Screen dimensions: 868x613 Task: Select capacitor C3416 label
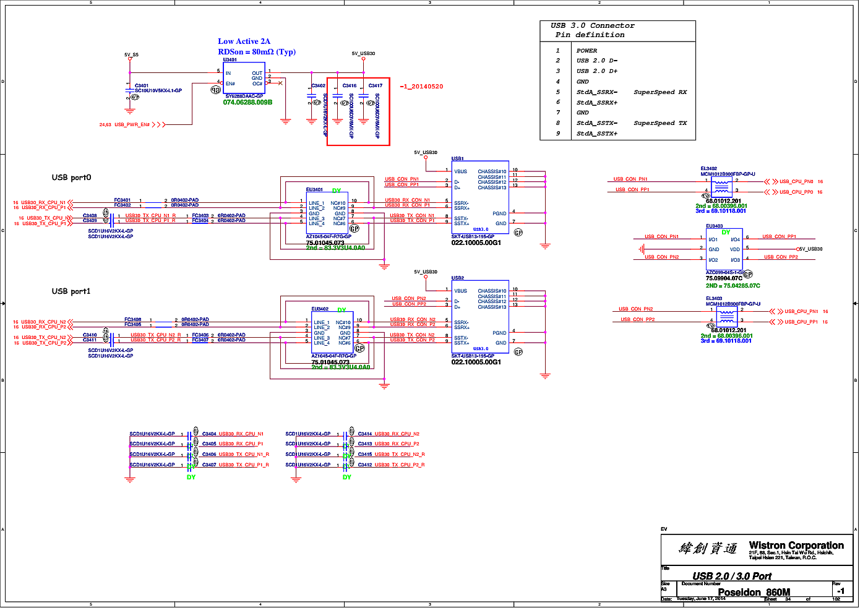pyautogui.click(x=350, y=86)
